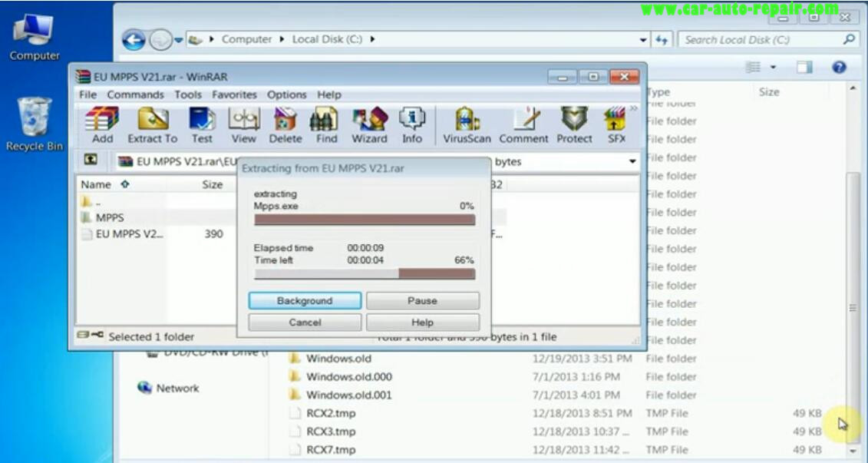
Task: Open the Wizard toolbar icon
Action: [x=369, y=125]
